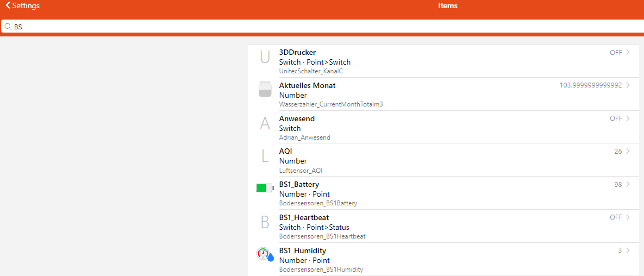Click the BS1_Battery value 98
The image size is (644, 276).
click(x=618, y=184)
